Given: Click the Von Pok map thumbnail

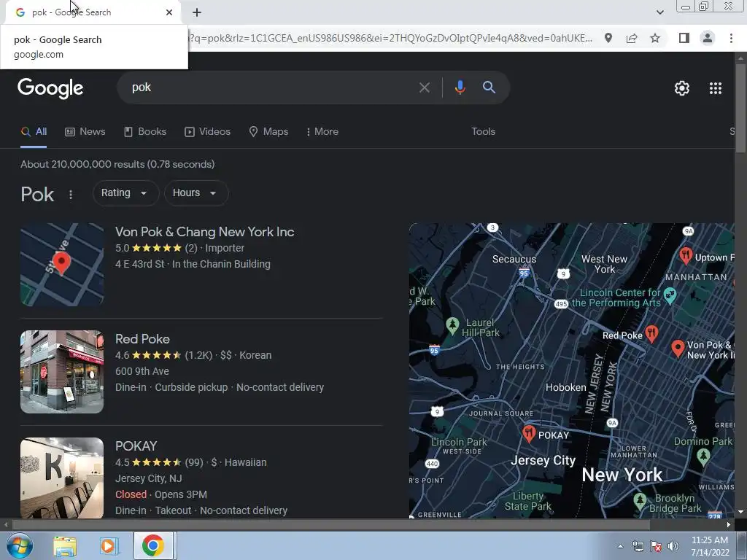Looking at the screenshot, I should point(62,265).
